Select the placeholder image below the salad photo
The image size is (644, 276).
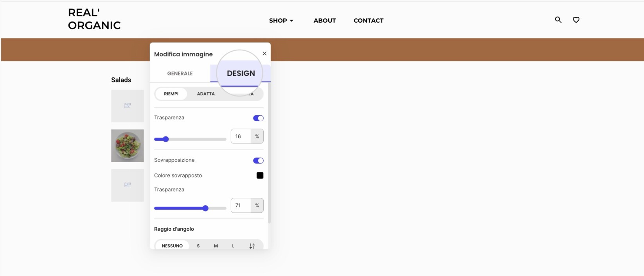[x=128, y=185]
